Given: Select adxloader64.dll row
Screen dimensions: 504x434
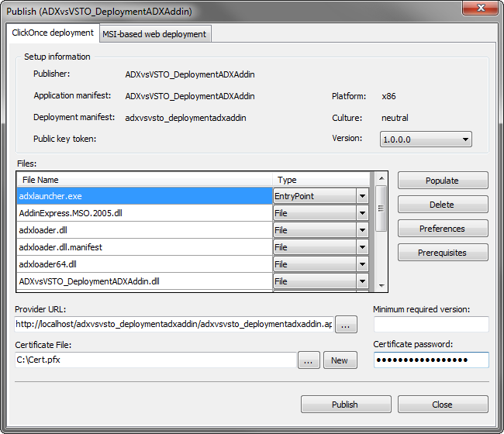Looking at the screenshot, I should (x=145, y=264).
